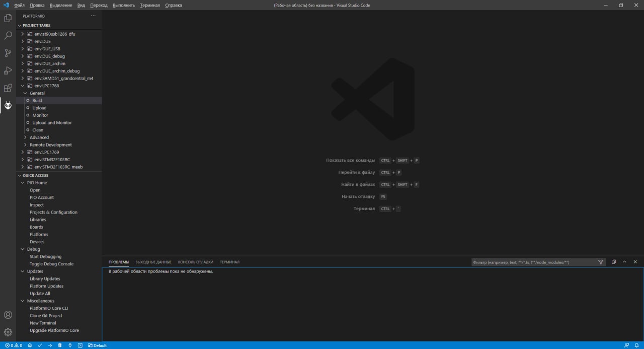This screenshot has height=349, width=644.
Task: Open the Explorer view in activity bar
Action: (x=8, y=18)
